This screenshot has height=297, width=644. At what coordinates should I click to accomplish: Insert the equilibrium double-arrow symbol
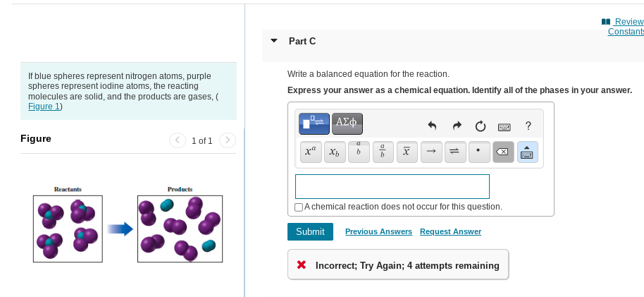coord(454,152)
